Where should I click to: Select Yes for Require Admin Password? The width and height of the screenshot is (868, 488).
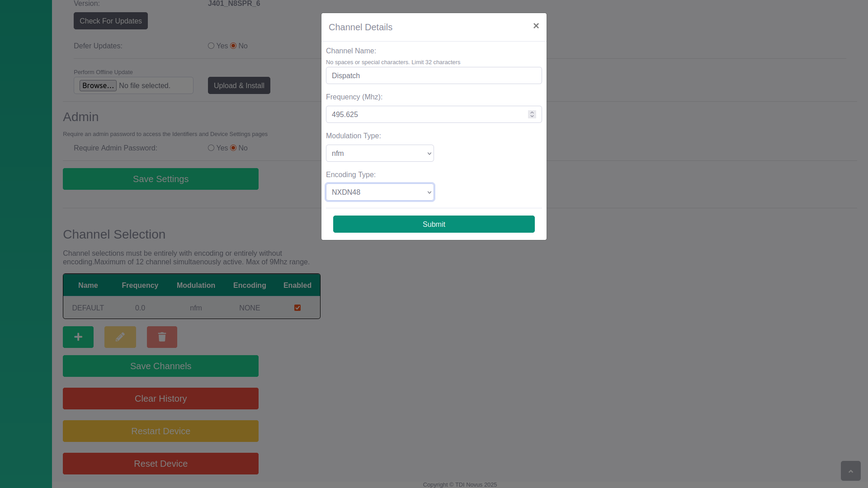pos(211,148)
